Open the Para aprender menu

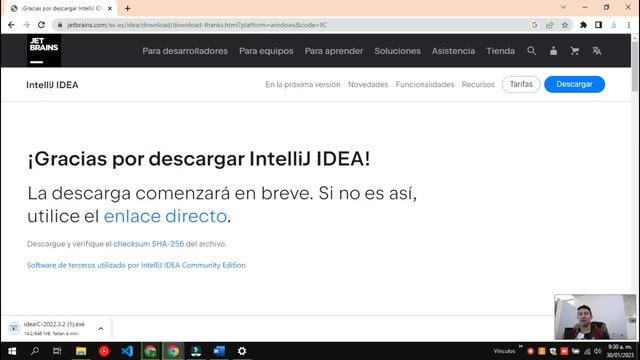pyautogui.click(x=334, y=51)
